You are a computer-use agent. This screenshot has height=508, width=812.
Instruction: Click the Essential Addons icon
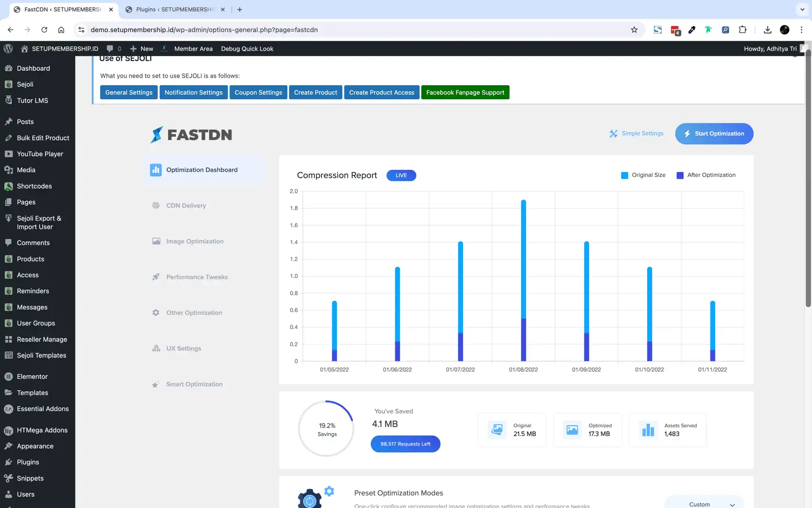8,409
